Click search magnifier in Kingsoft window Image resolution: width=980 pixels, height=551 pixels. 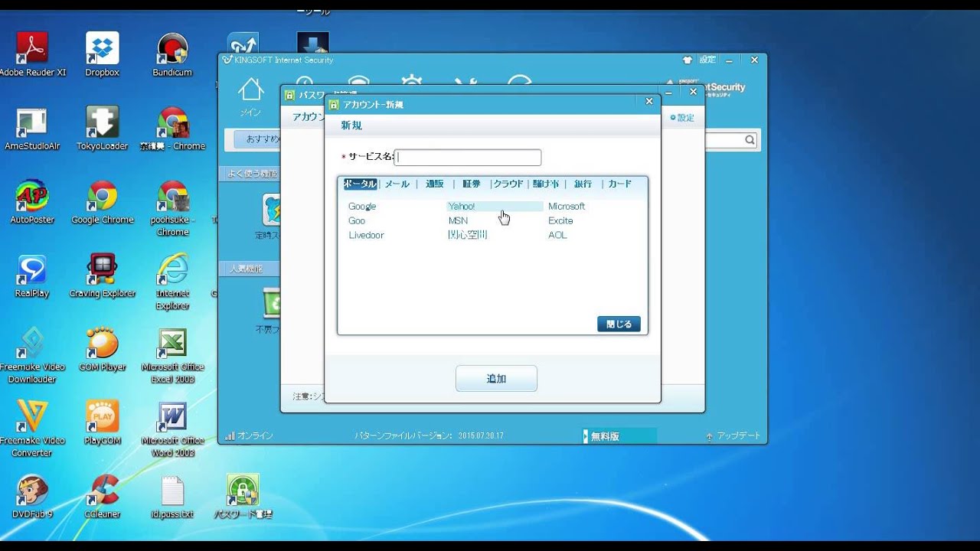click(750, 140)
